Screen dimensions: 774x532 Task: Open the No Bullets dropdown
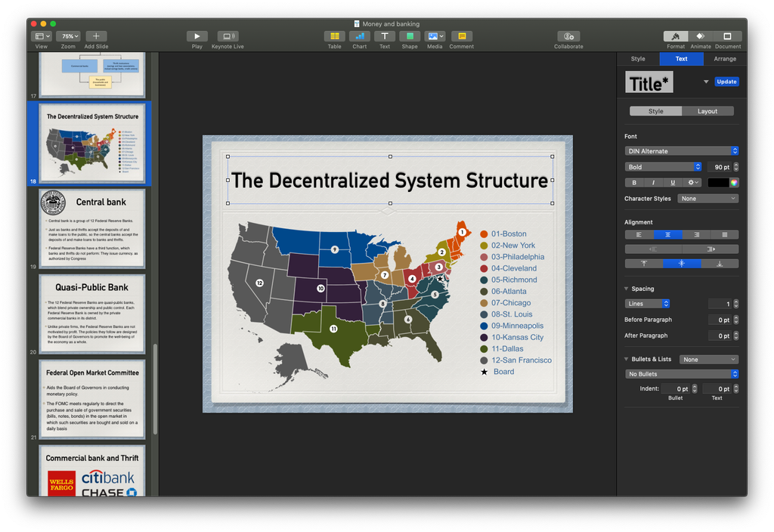tap(681, 374)
